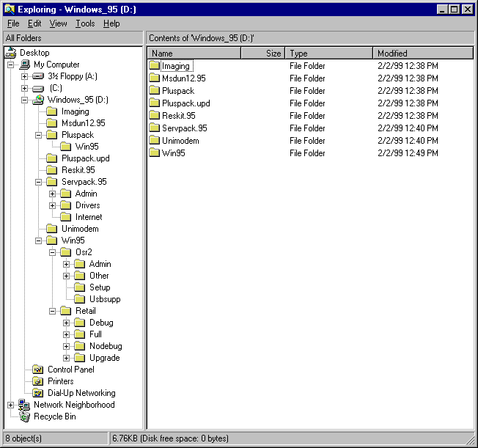Click the Servpack.95 folder icon in contents pane
Image resolution: width=478 pixels, height=448 pixels.
click(155, 128)
